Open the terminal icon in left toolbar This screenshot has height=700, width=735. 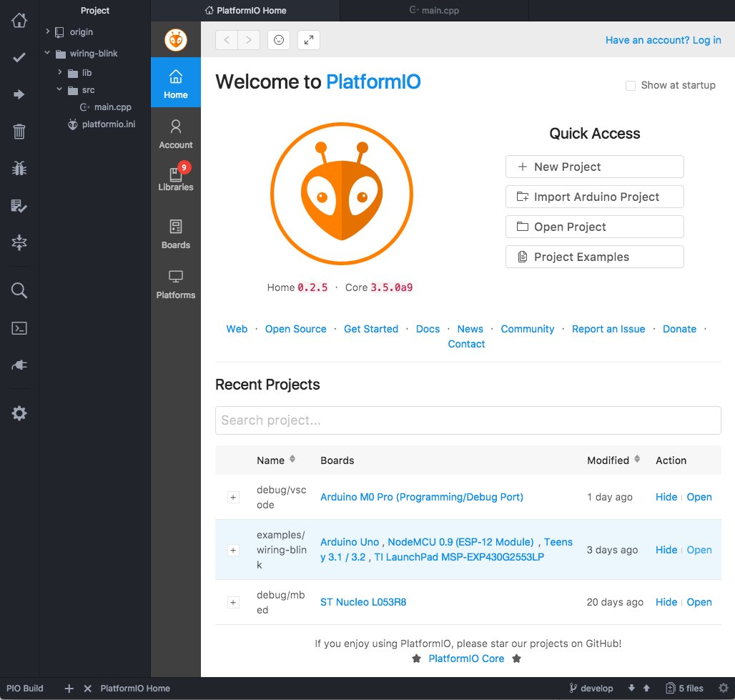point(19,328)
